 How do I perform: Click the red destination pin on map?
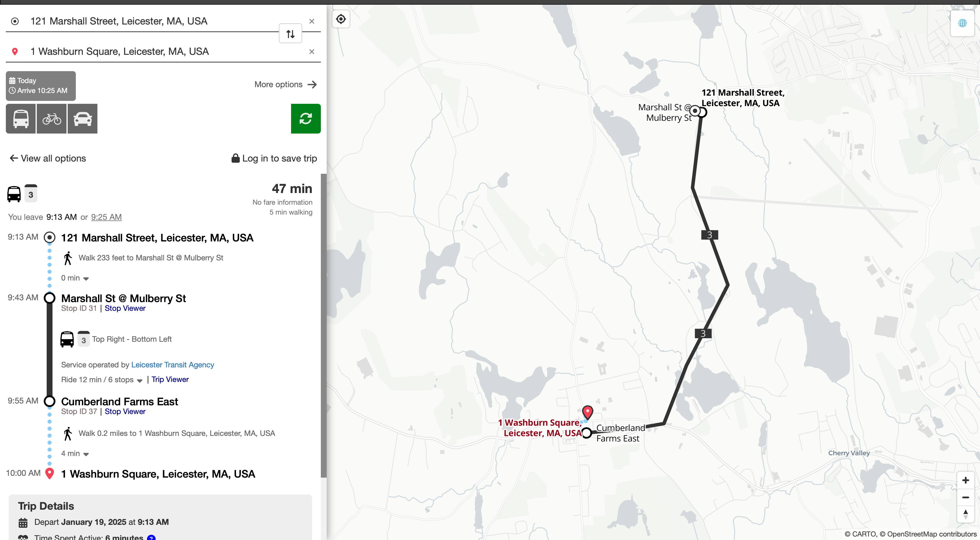587,412
